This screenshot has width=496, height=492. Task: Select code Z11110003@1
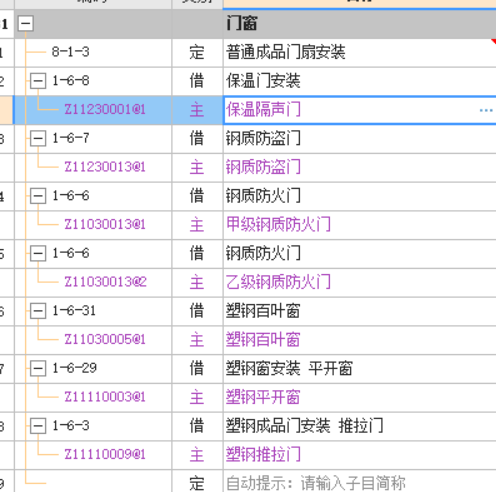[105, 397]
